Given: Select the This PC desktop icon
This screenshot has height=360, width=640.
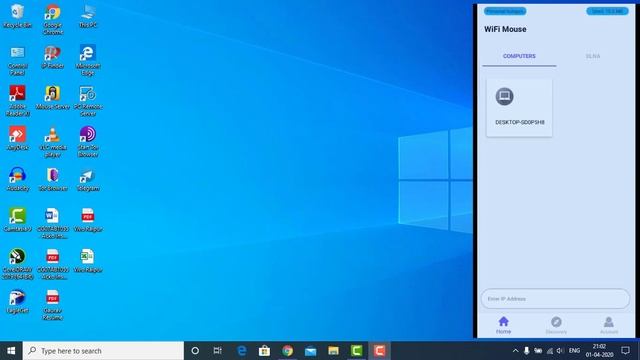Looking at the screenshot, I should [88, 16].
